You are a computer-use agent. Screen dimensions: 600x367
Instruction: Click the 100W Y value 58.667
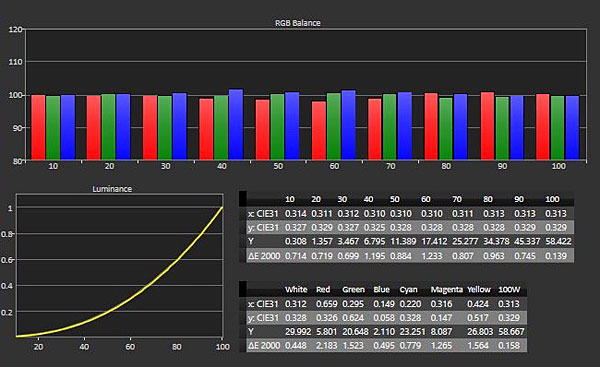[x=512, y=332]
